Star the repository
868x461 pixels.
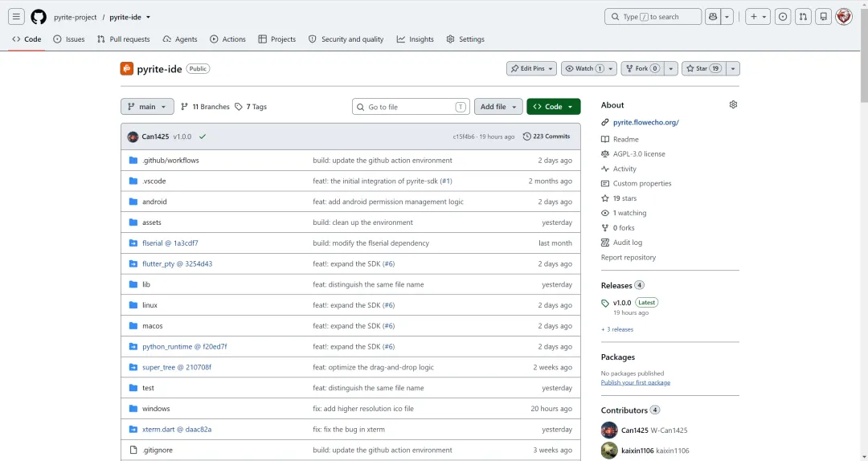[x=703, y=68]
